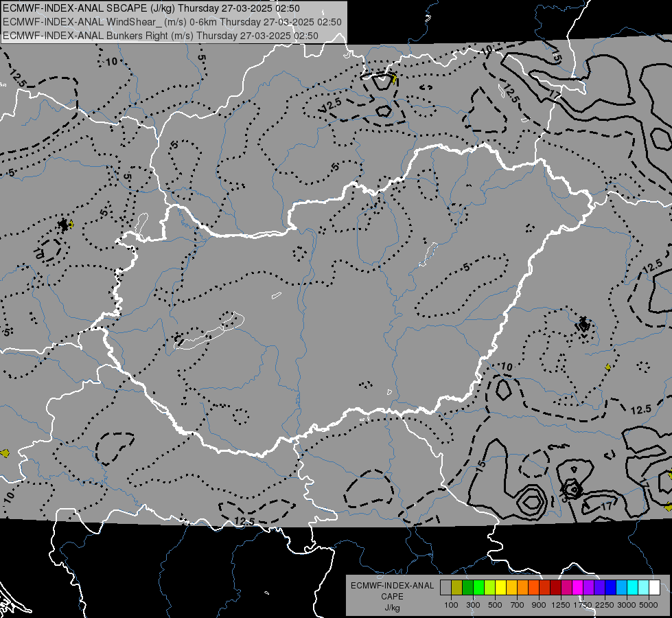This screenshot has height=618, width=672.
Task: Click the amber swatch above the 700 tick
Action: click(511, 587)
